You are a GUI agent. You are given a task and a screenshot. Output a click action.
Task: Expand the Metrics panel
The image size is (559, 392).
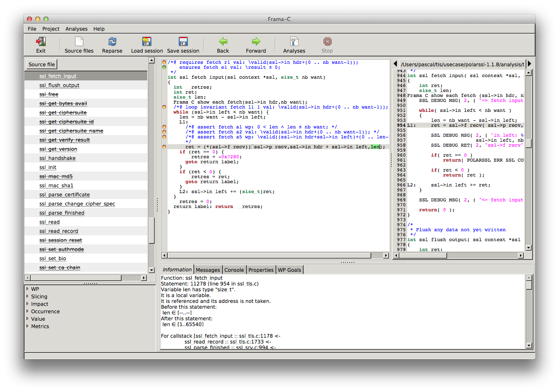(27, 326)
